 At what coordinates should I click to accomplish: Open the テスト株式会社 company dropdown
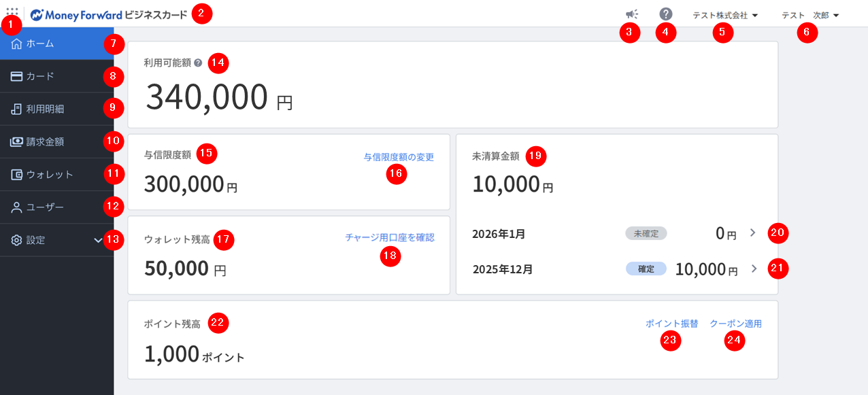725,15
